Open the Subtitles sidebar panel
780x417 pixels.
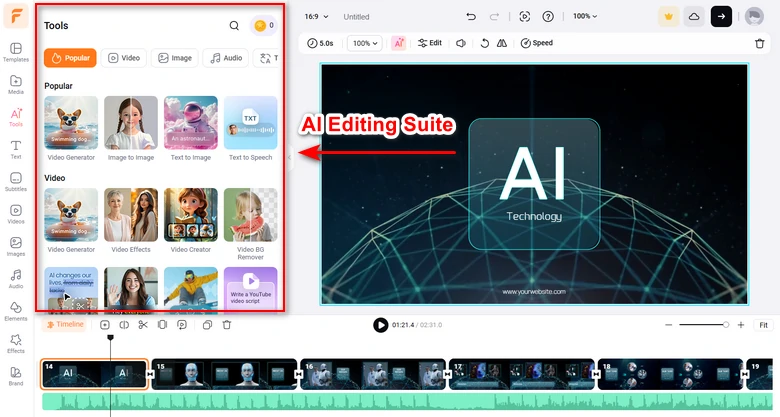(x=16, y=182)
